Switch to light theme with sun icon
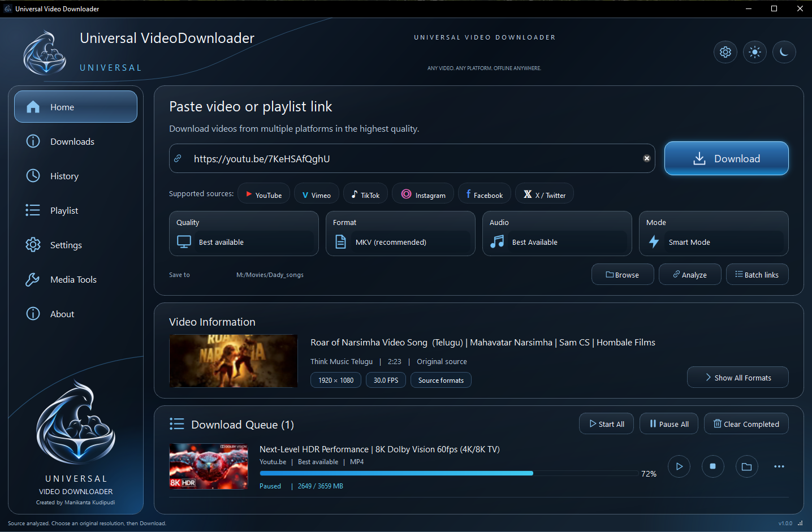The height and width of the screenshot is (532, 812). point(755,52)
